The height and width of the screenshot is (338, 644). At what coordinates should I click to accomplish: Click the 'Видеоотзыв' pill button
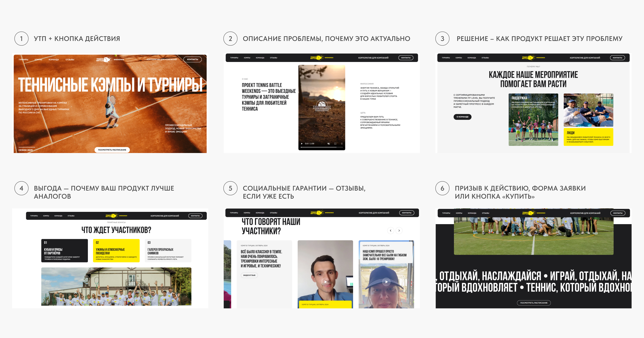[249, 275]
